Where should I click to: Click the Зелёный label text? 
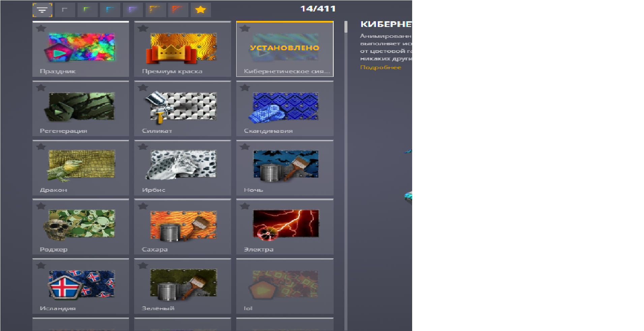(158, 308)
